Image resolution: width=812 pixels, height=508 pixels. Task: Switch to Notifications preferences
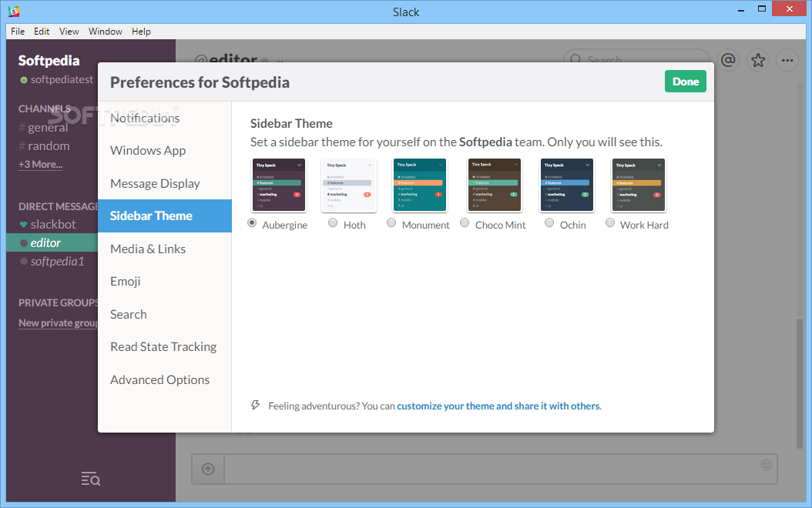[x=165, y=118]
